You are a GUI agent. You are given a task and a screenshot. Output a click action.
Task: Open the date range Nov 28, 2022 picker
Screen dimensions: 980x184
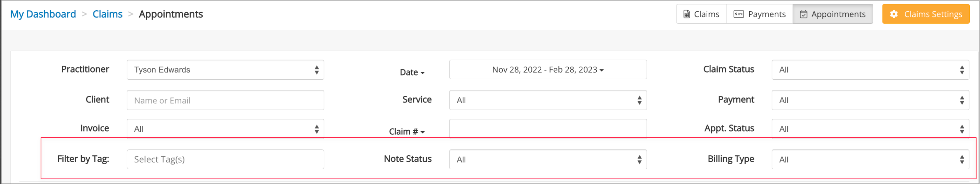548,69
